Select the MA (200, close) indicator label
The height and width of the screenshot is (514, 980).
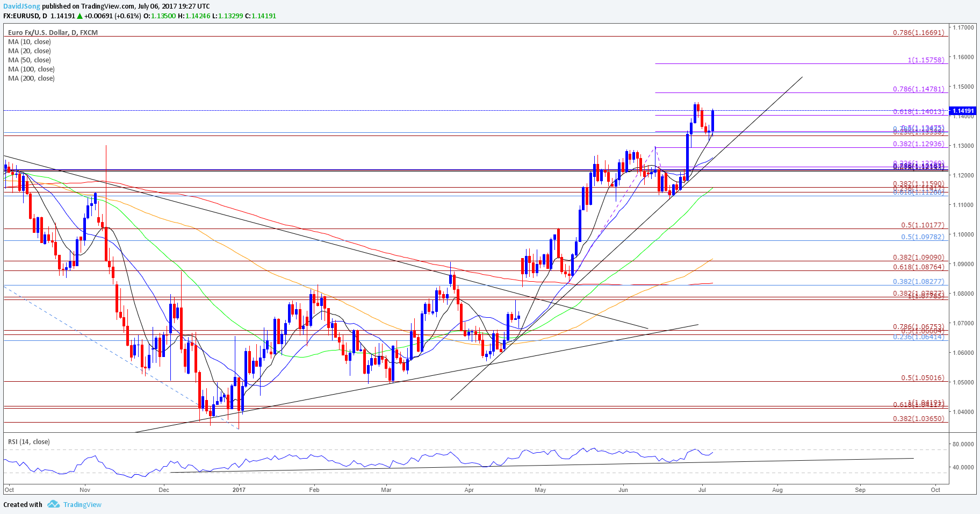[31, 78]
